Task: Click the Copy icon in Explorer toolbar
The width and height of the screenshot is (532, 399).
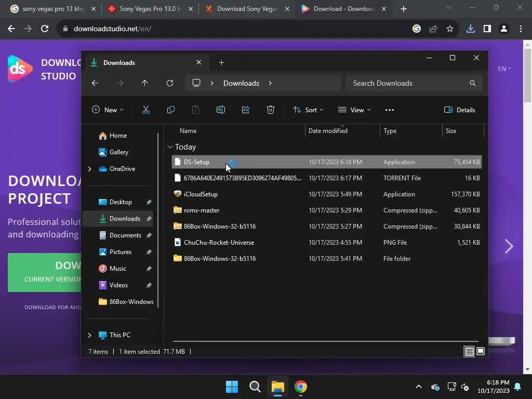Action: pyautogui.click(x=170, y=110)
